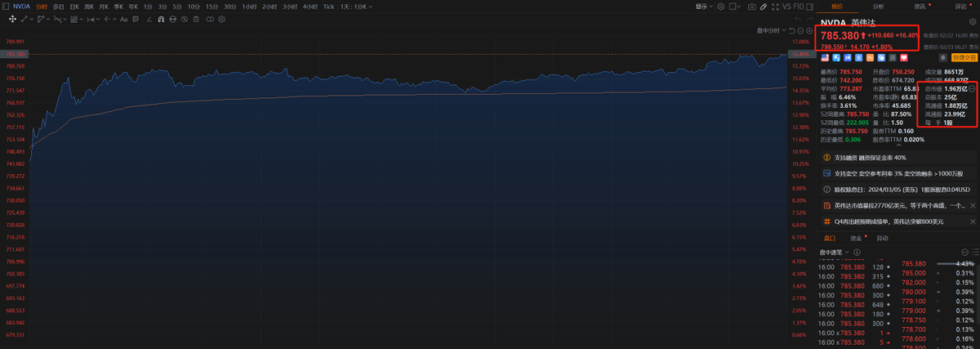Screen dimensions: 980x349
Task: Click the eraser tool in drawing toolbar
Action: (x=149, y=19)
